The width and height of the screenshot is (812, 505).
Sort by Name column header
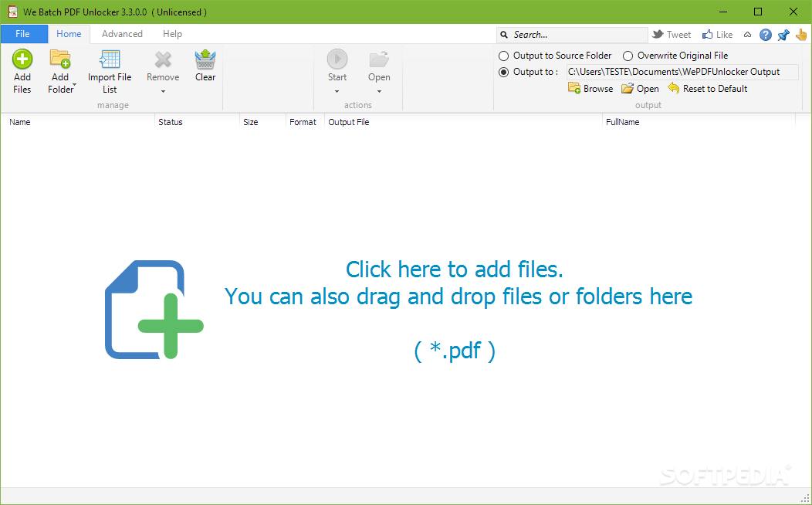coord(78,122)
